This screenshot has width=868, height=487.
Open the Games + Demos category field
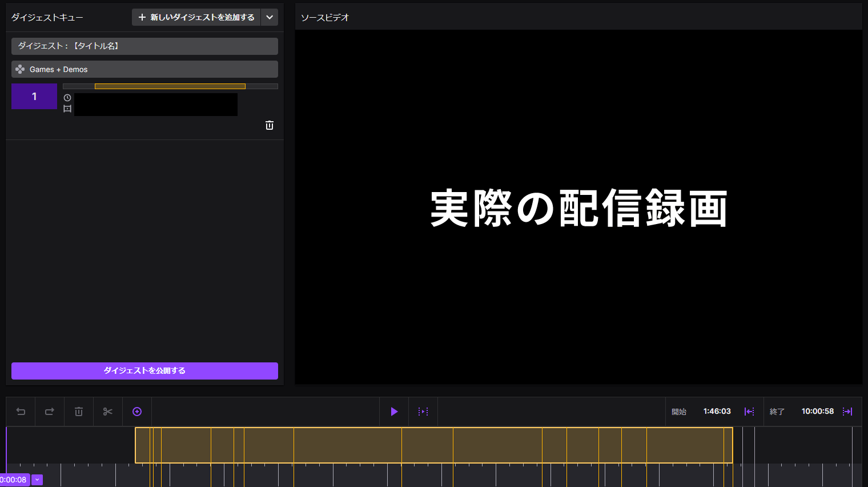144,69
